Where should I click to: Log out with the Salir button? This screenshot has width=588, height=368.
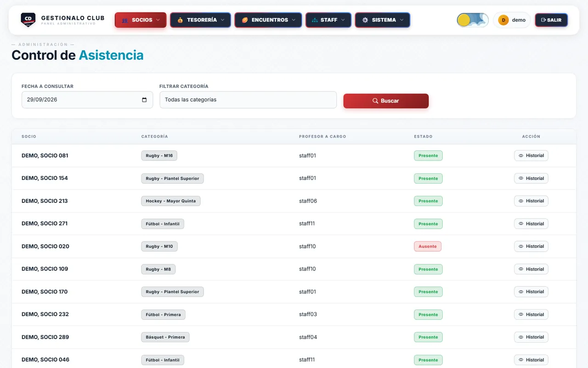[x=551, y=20]
